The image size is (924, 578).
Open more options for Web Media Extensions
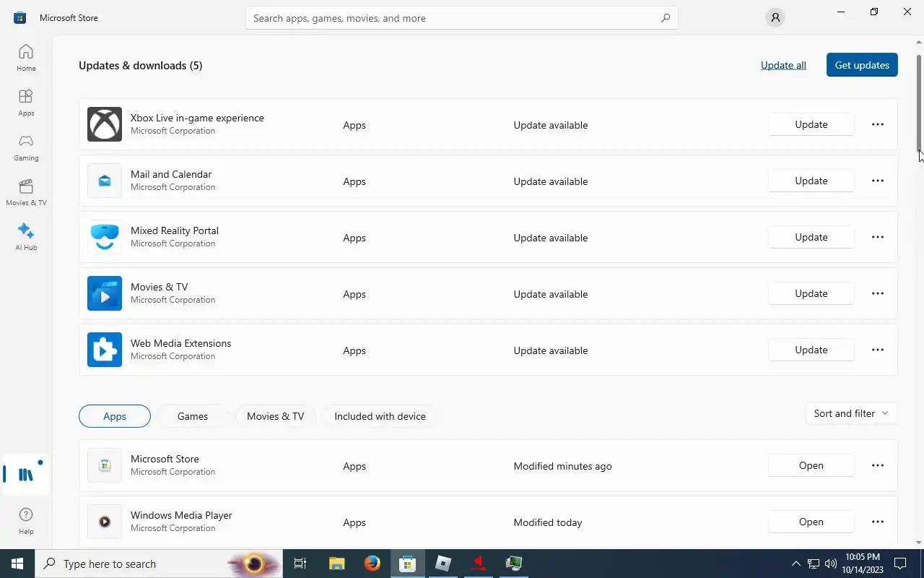click(878, 350)
